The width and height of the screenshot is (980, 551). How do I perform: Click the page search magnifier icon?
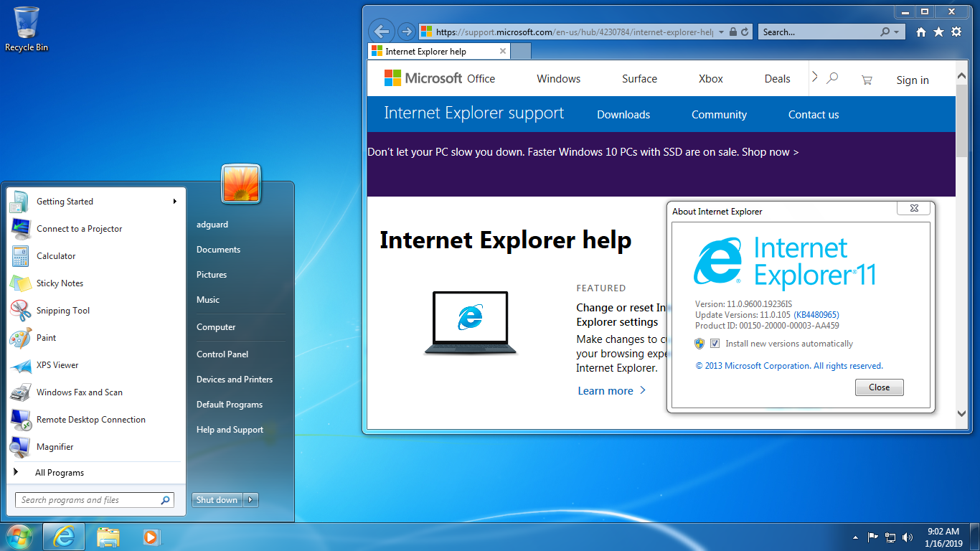832,78
